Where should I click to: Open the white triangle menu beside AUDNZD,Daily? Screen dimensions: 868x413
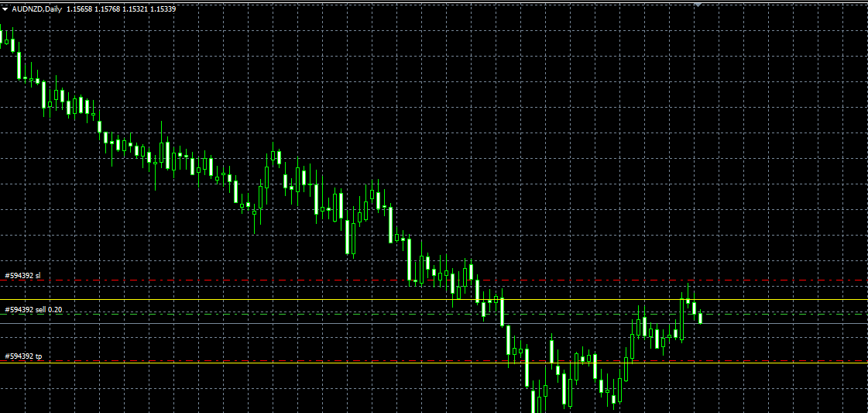5,9
